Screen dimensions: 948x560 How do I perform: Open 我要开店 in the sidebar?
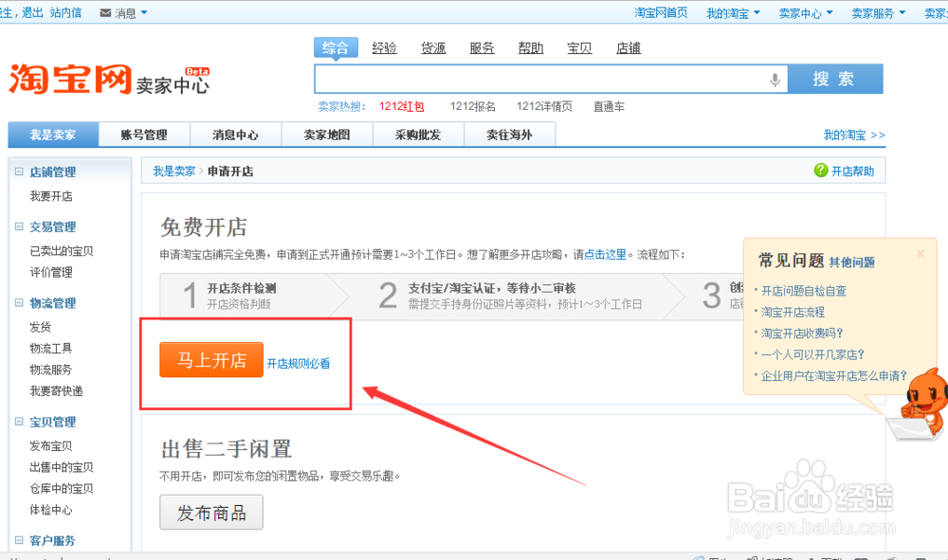(51, 196)
